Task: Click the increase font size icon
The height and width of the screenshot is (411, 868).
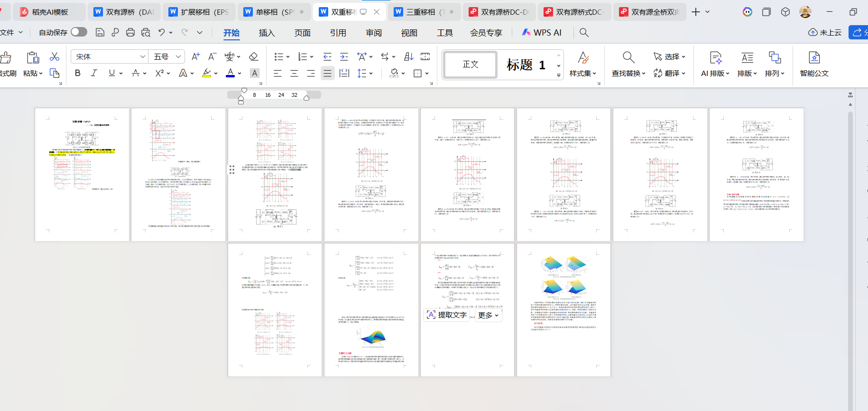Action: click(x=195, y=57)
